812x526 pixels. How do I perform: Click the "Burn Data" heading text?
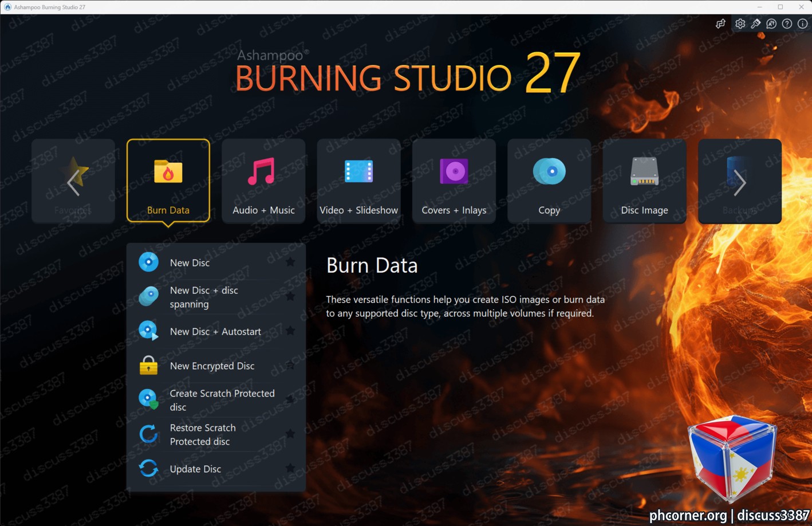[372, 265]
